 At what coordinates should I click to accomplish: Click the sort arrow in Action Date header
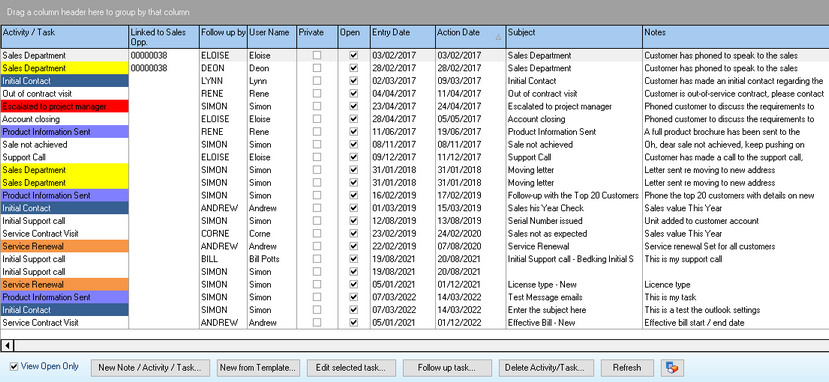point(498,38)
